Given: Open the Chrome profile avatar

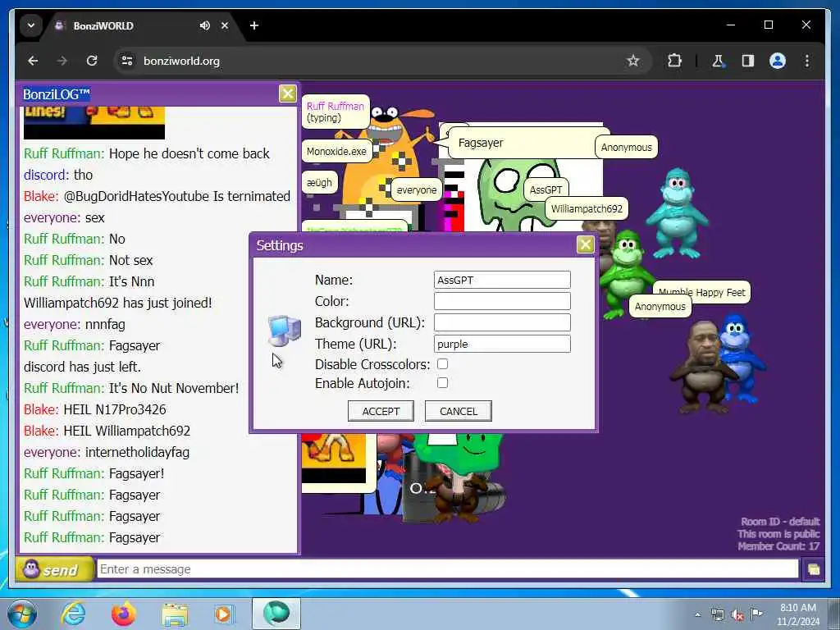Looking at the screenshot, I should (x=778, y=61).
